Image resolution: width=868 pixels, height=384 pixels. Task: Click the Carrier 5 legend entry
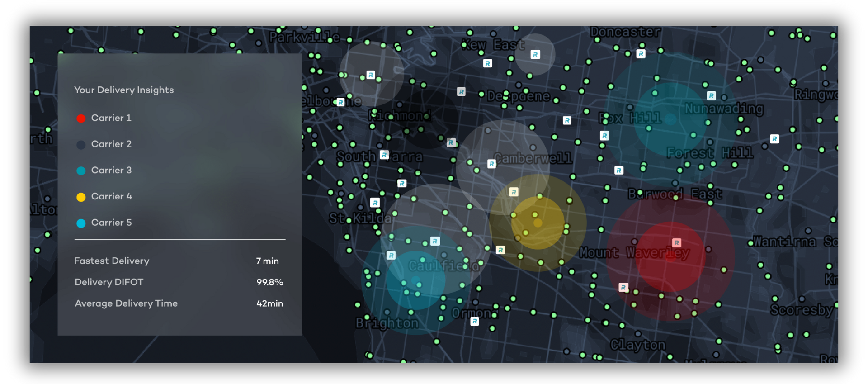pos(111,223)
